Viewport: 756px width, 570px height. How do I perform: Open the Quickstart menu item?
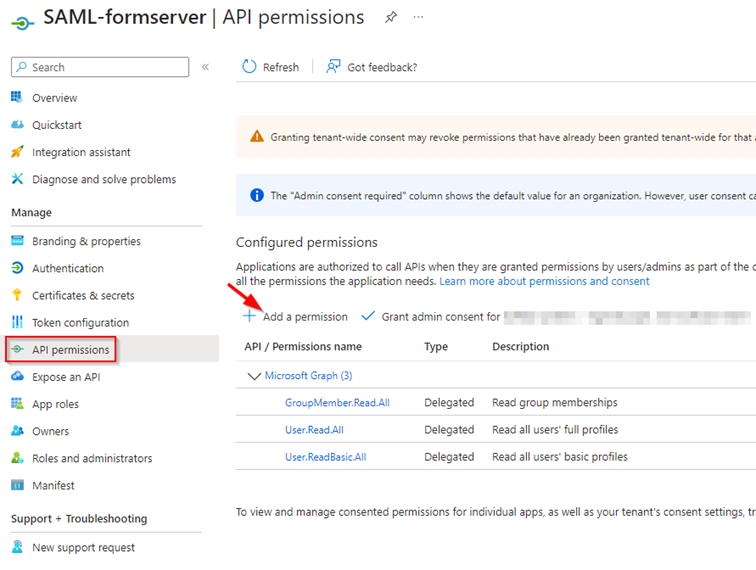(57, 125)
